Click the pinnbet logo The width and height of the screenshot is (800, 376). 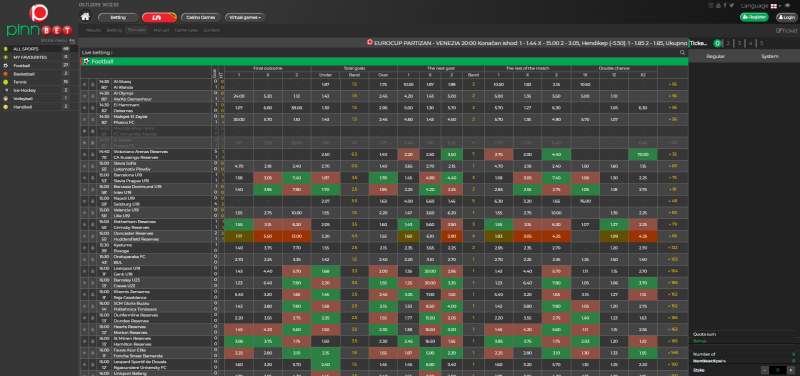(39, 21)
